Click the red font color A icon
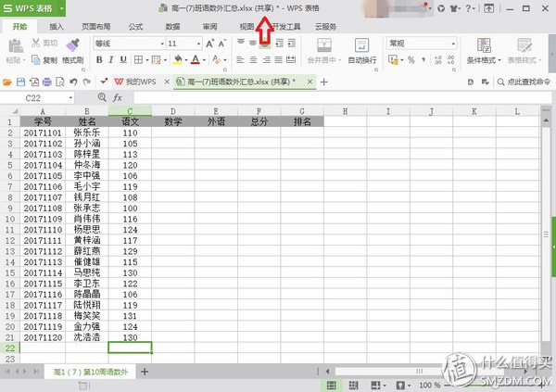Image resolution: width=556 pixels, height=392 pixels. [196, 60]
